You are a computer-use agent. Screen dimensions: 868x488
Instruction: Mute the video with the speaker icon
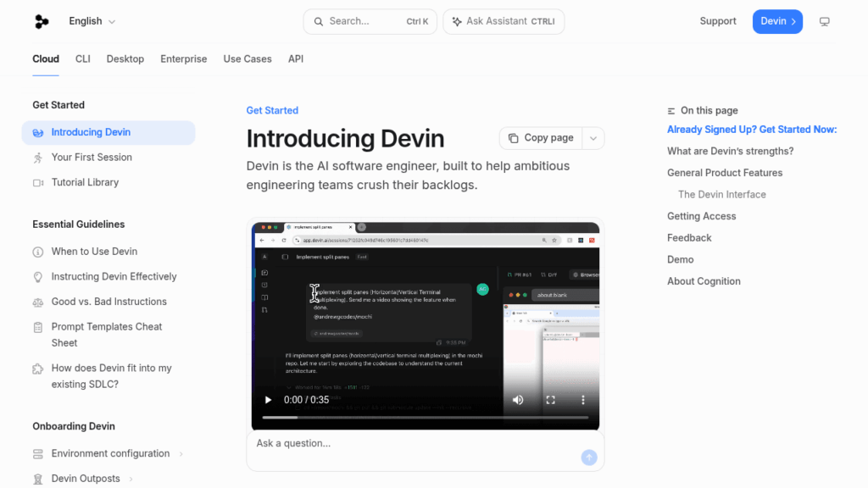tap(518, 400)
